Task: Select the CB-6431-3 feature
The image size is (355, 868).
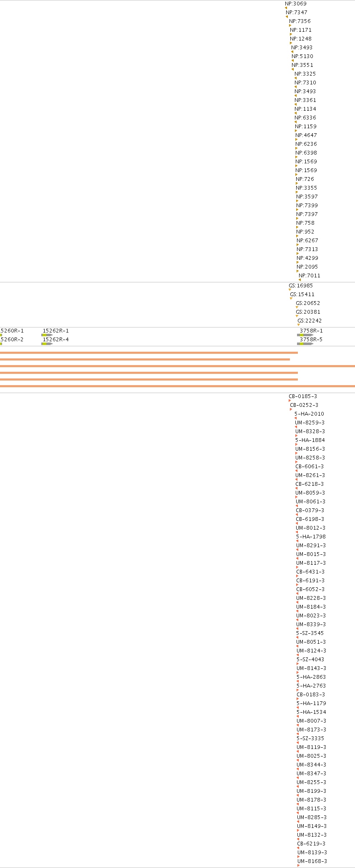Action: (x=310, y=572)
